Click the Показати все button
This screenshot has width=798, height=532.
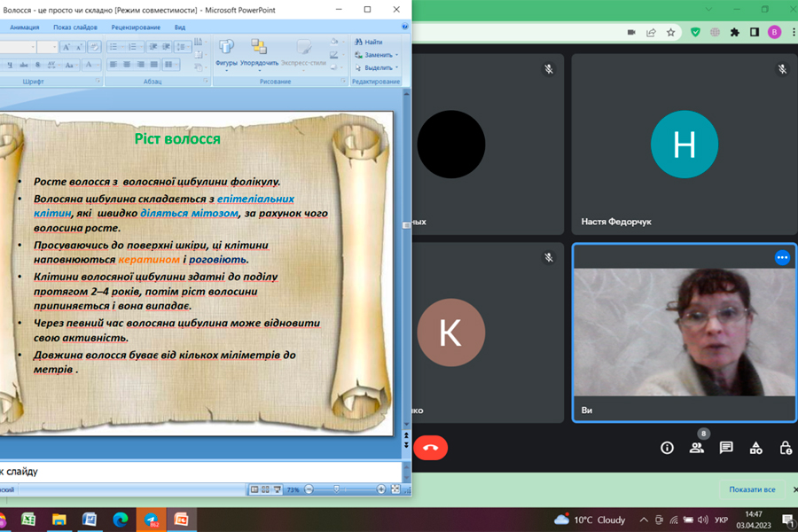point(752,489)
